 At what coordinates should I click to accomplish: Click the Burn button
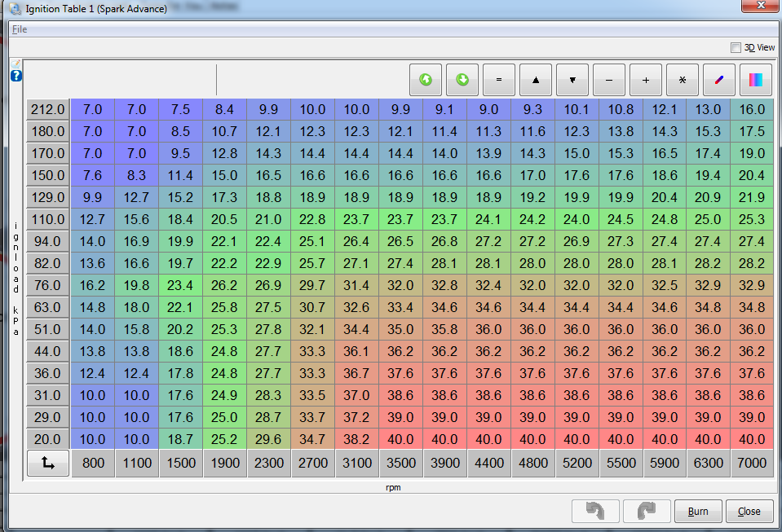[698, 512]
